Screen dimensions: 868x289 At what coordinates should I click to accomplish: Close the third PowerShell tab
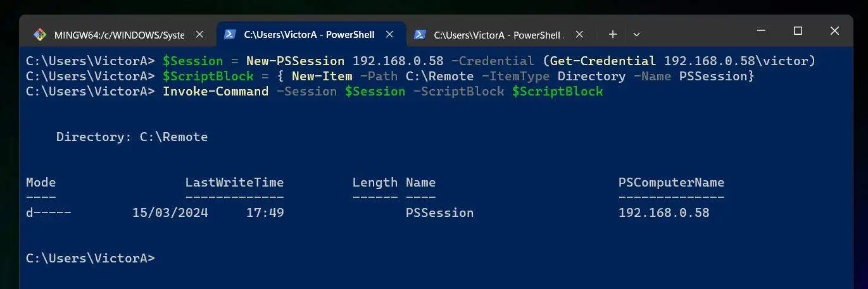580,35
